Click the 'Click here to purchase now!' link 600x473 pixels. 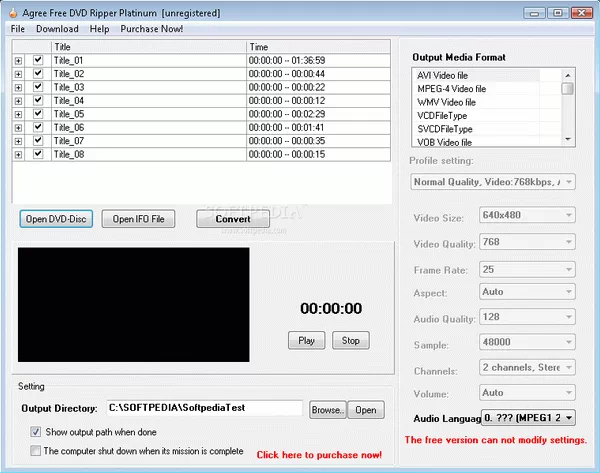click(x=319, y=454)
